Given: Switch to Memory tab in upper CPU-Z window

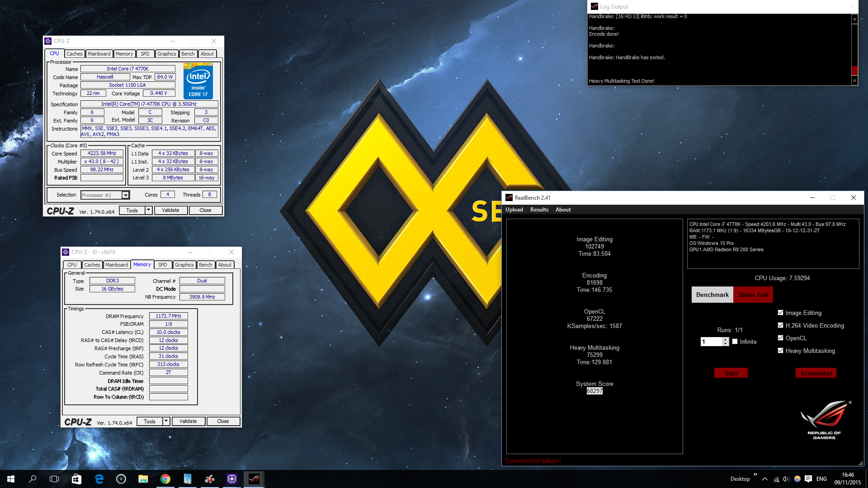Looking at the screenshot, I should [x=124, y=54].
